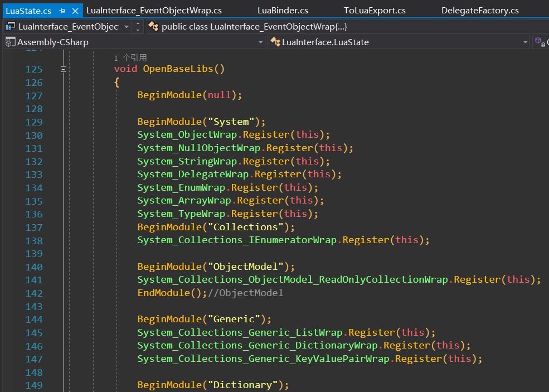Click the "System" string on line 129
The height and width of the screenshot is (392, 549).
point(231,122)
